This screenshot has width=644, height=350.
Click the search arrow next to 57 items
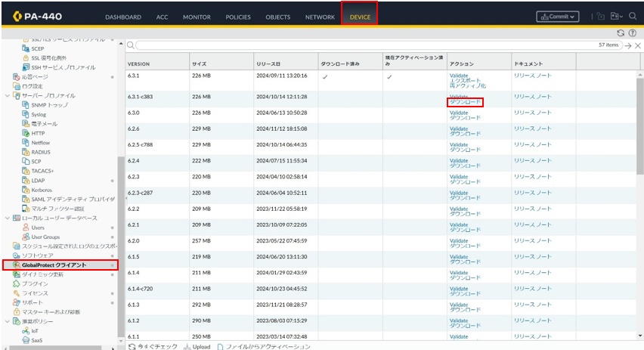coord(628,45)
